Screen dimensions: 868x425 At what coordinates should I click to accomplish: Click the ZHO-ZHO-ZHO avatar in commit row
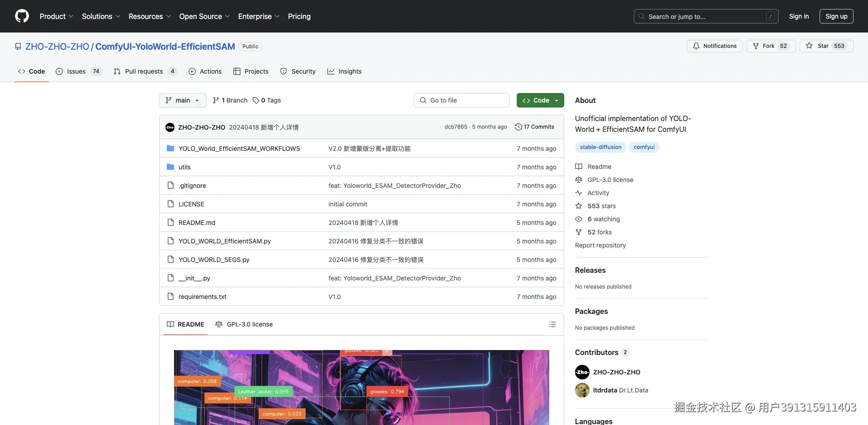(x=170, y=127)
